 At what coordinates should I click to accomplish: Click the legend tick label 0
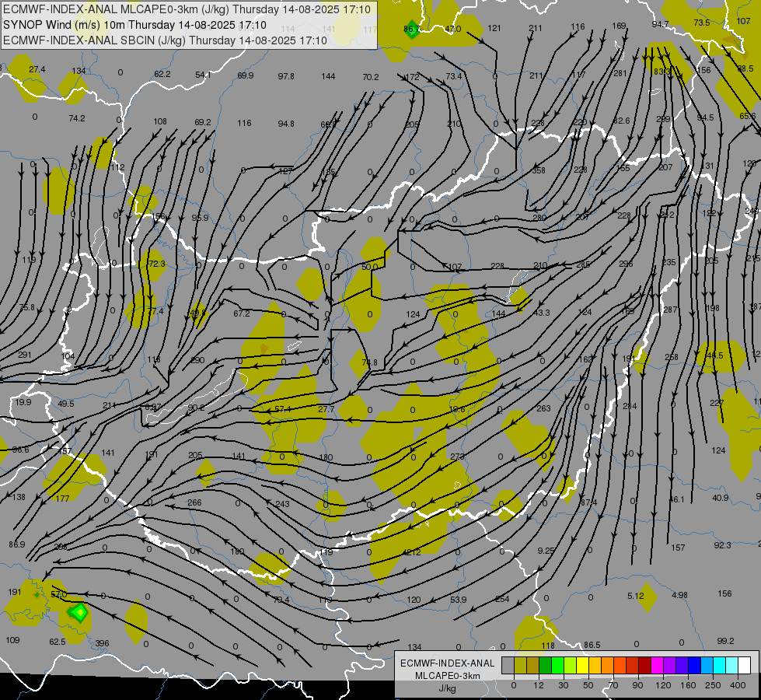pyautogui.click(x=514, y=685)
